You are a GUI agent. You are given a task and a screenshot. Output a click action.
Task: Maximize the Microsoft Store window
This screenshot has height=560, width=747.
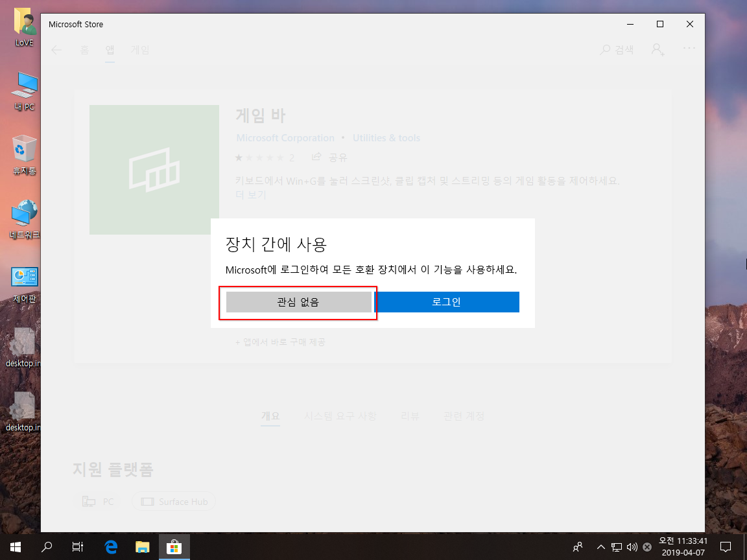point(660,24)
